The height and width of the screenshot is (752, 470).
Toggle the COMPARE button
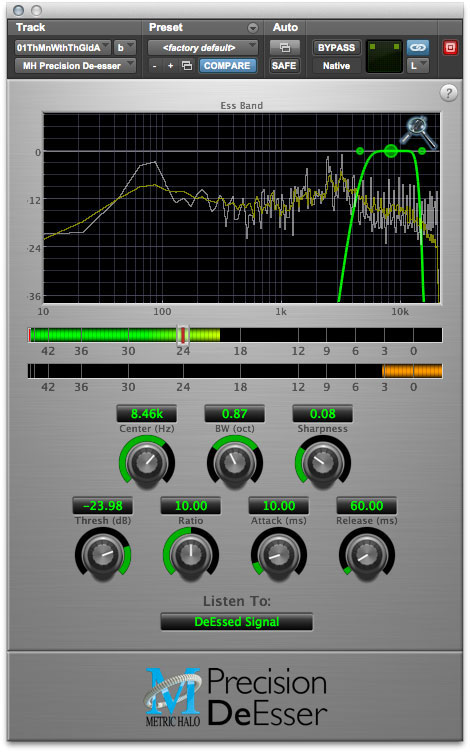(x=227, y=66)
